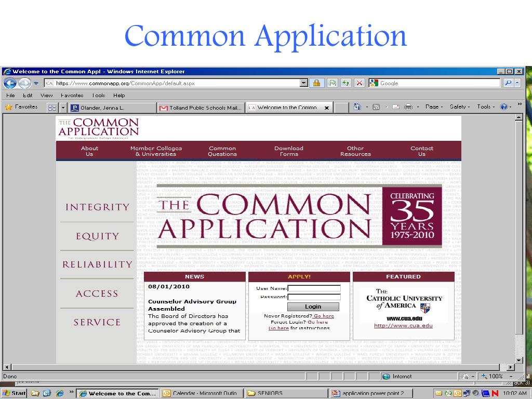Click the security padlock icon

coord(316,83)
